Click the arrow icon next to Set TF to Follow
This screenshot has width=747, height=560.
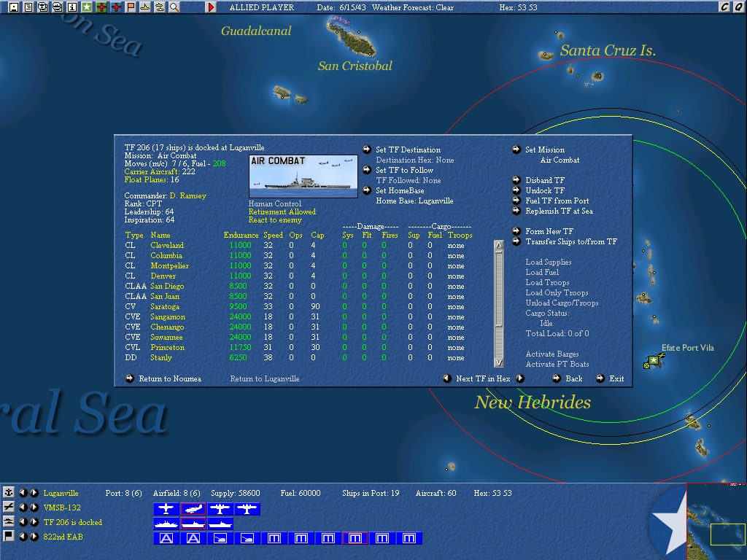pyautogui.click(x=367, y=170)
